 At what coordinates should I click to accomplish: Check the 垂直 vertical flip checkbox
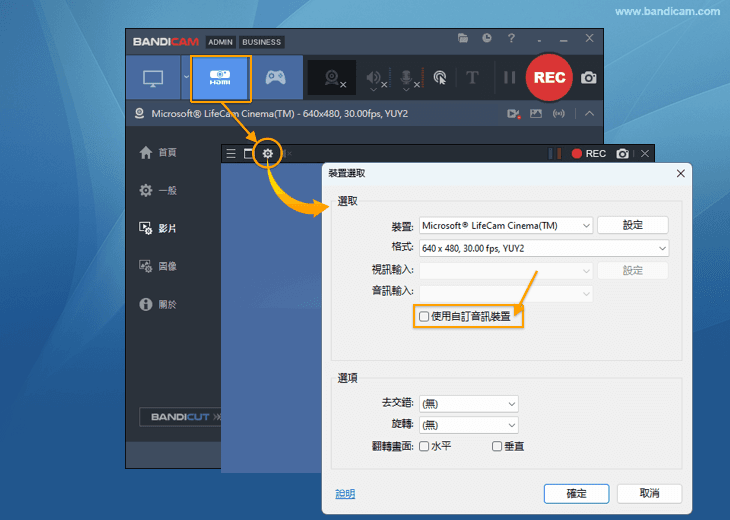[x=497, y=446]
